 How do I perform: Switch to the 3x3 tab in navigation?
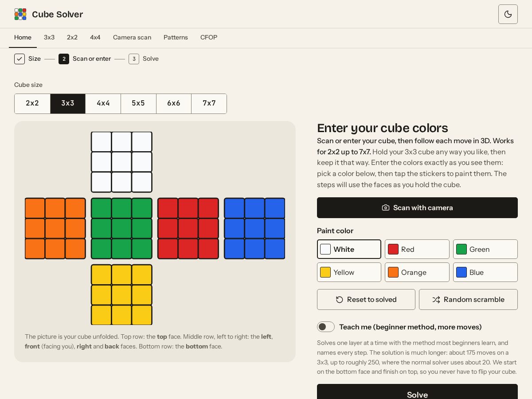(x=49, y=38)
